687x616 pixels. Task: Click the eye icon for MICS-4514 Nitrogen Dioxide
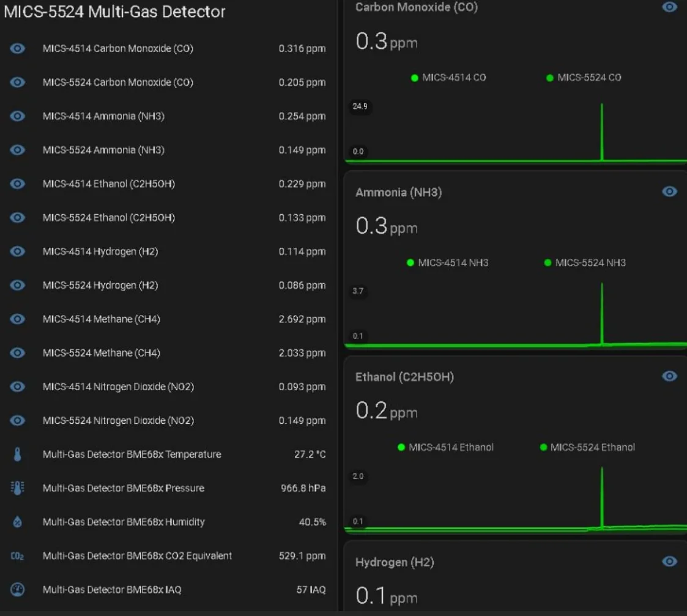[18, 387]
